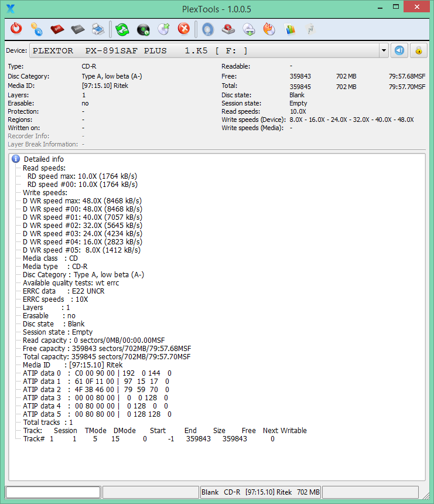The image size is (434, 504).
Task: Click D WR speed #04: 16.0X row
Action: coord(83,241)
